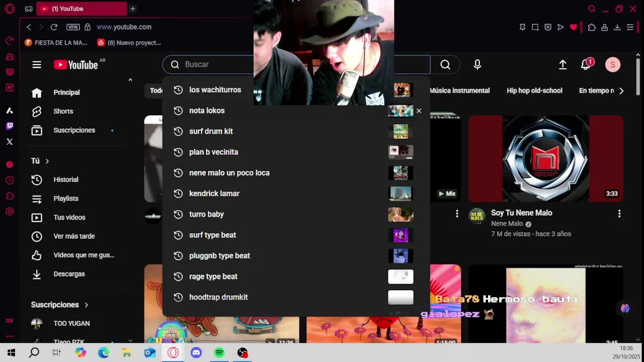Image resolution: width=644 pixels, height=362 pixels.
Task: Open X from the Opera sidebar
Action: (x=10, y=142)
